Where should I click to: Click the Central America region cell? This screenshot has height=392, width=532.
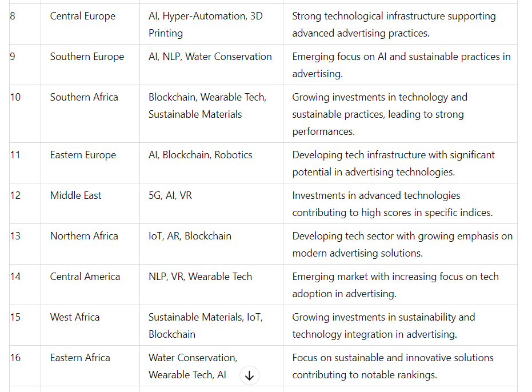tap(90, 285)
